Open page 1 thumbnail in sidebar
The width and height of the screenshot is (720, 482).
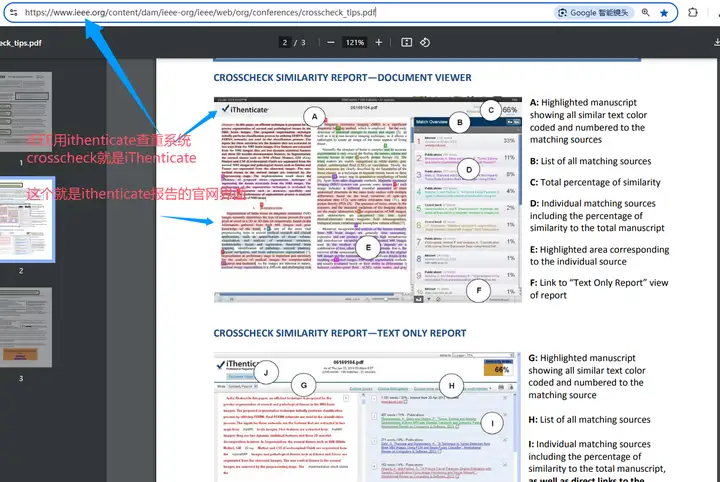26,112
